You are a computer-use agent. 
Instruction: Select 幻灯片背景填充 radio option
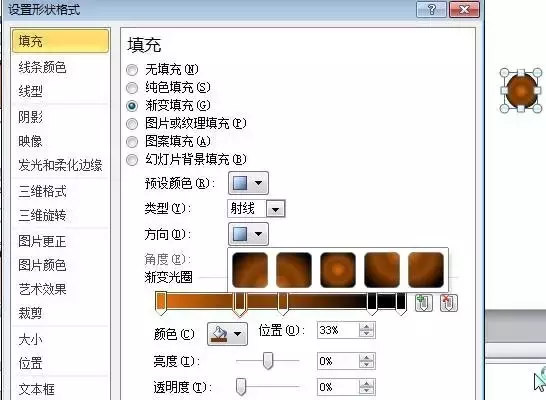pyautogui.click(x=132, y=160)
